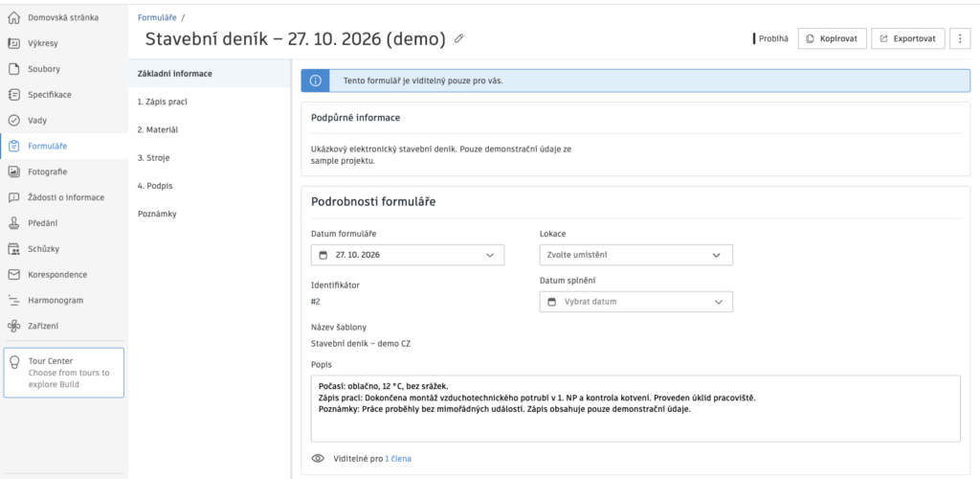Click the info icon in blue banner

tap(316, 80)
